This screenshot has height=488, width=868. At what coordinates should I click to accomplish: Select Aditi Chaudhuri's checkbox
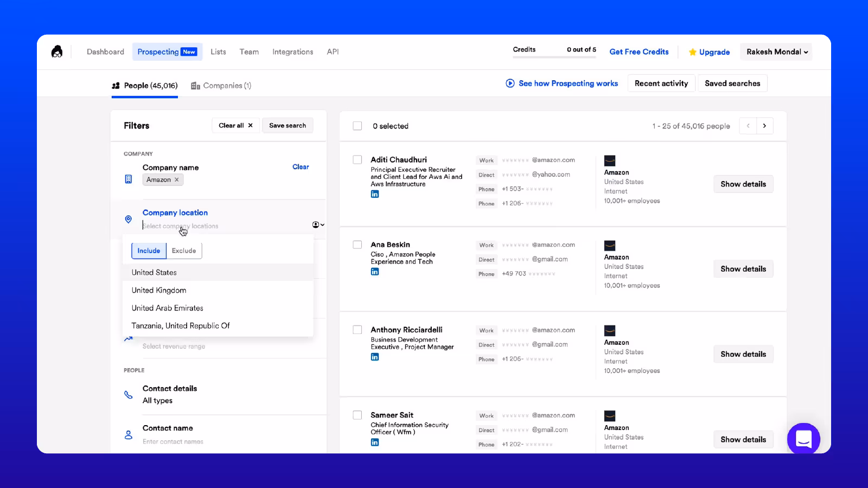(358, 159)
